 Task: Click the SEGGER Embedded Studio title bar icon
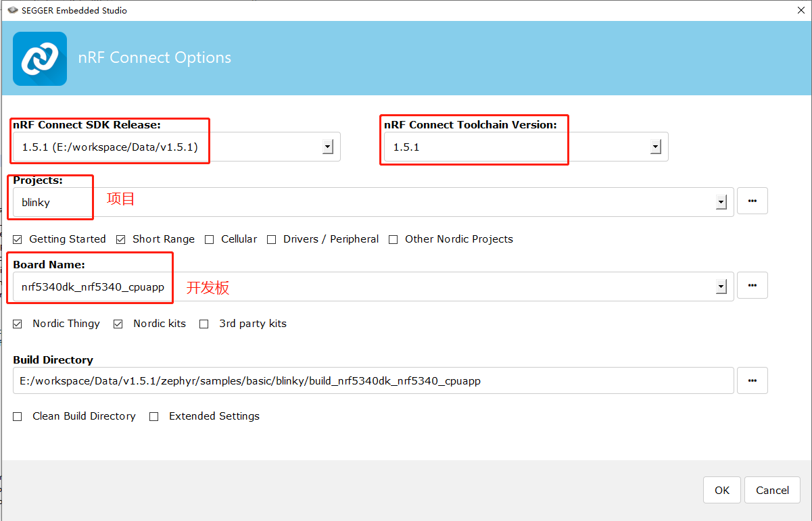click(12, 10)
